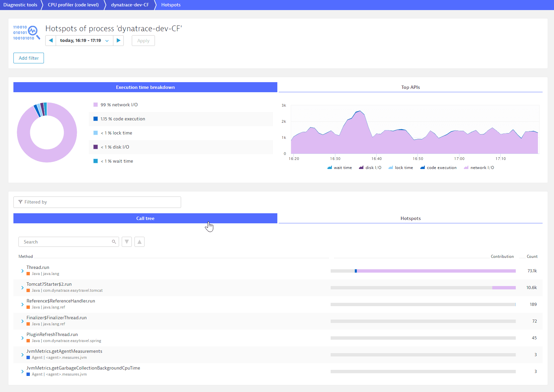Click Agent icon under JvmMetrics.getAgentMeasurements
Image resolution: width=554 pixels, height=392 pixels.
click(28, 357)
